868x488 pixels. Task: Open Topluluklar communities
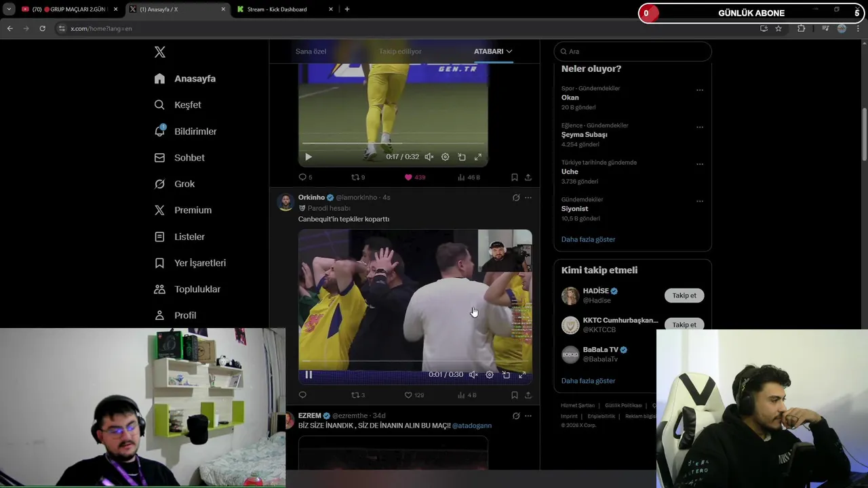coord(187,289)
